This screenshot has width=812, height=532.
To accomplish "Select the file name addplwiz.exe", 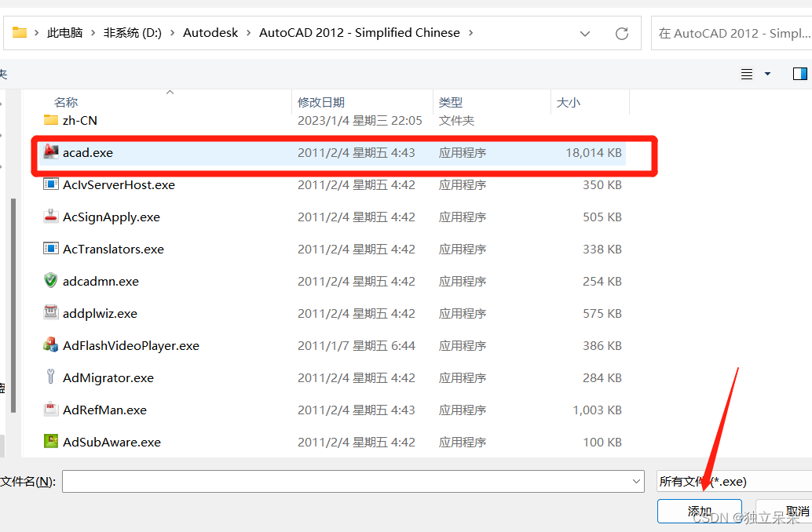I will pos(100,313).
